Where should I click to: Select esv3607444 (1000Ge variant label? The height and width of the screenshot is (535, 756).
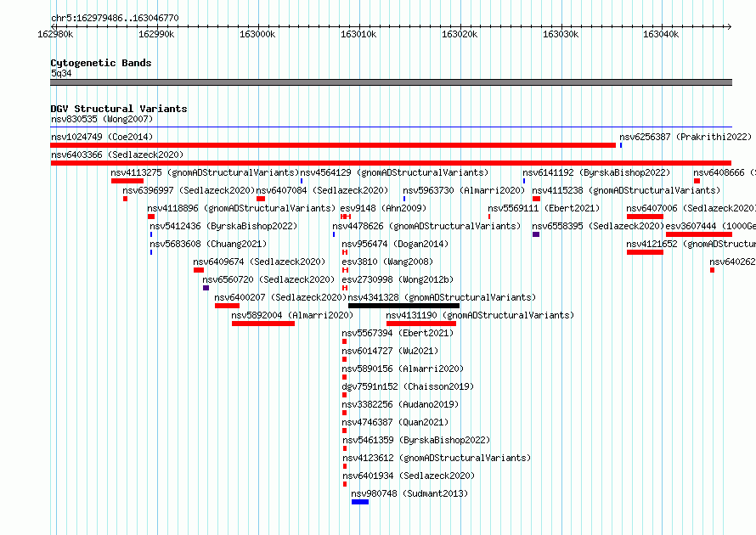(x=711, y=226)
